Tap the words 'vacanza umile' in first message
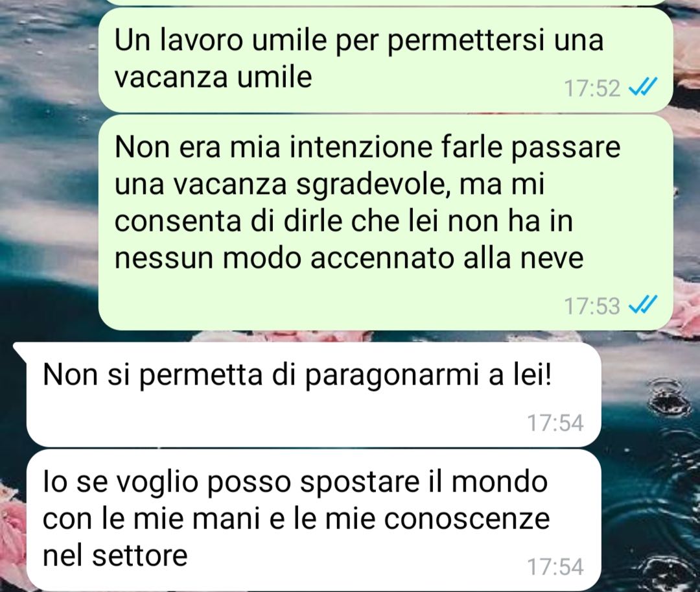The width and height of the screenshot is (700, 592). pos(213,77)
